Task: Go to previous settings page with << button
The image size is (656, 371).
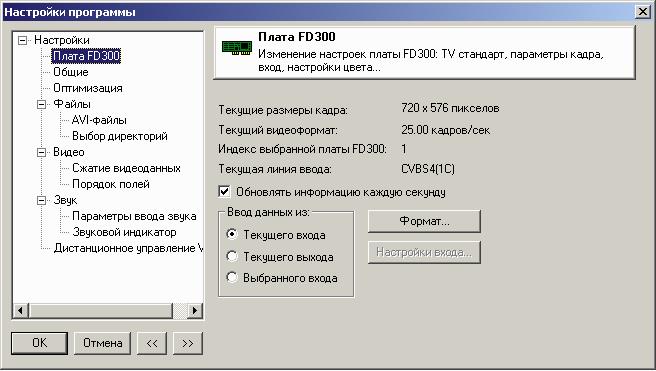Action: pyautogui.click(x=152, y=343)
